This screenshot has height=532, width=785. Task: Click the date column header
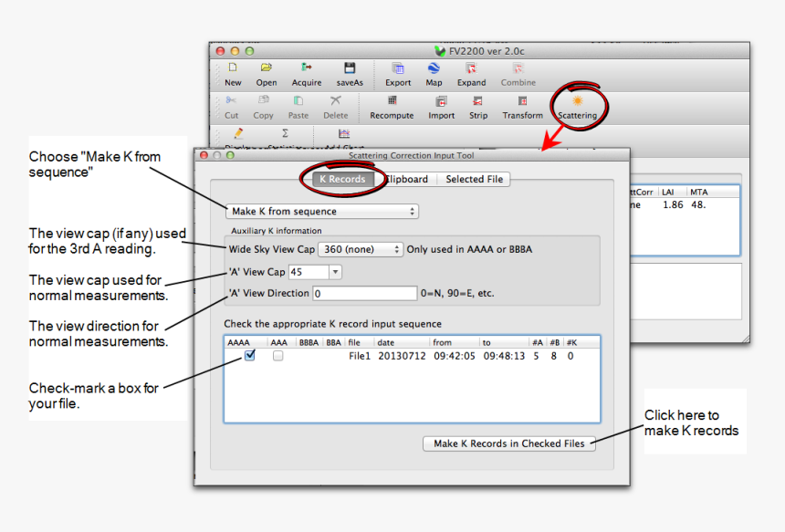point(385,342)
